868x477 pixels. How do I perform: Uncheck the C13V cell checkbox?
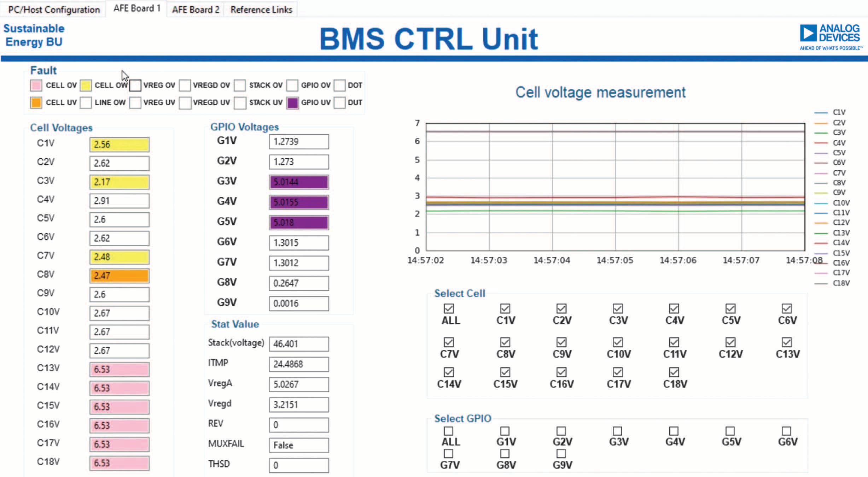[787, 342]
